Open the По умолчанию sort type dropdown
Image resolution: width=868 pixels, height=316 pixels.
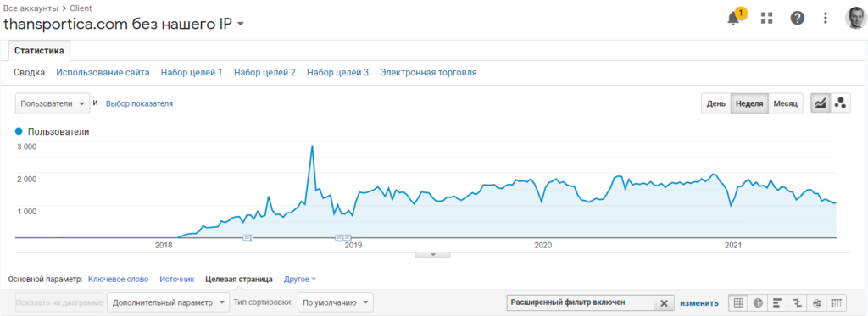[x=336, y=302]
